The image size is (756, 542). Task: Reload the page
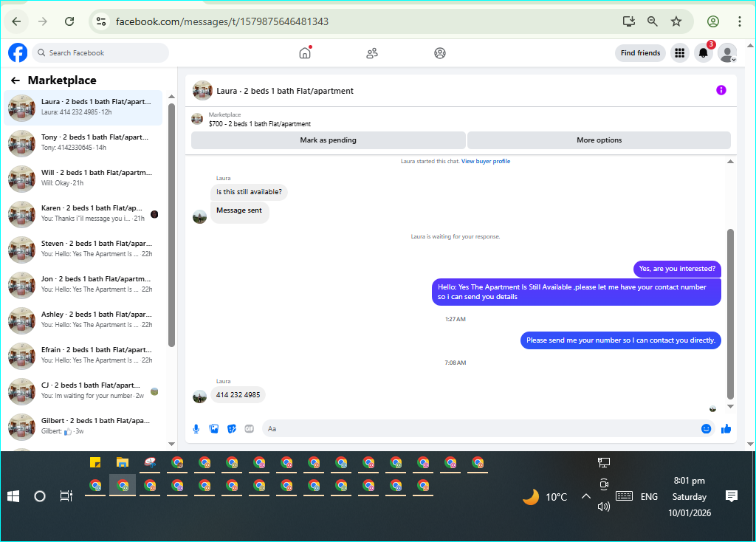[x=69, y=21]
